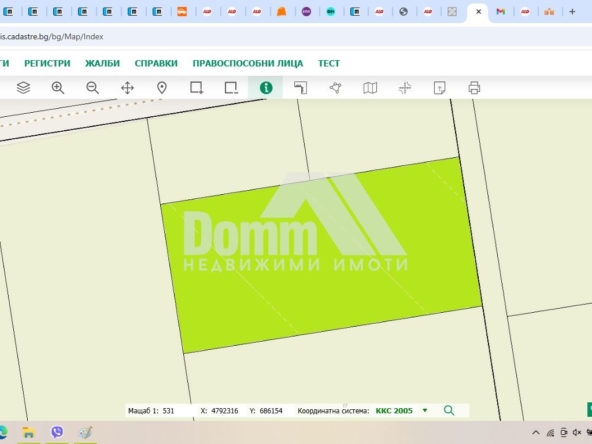Click the green search magnifier in status bar
This screenshot has height=444, width=592.
(x=449, y=410)
